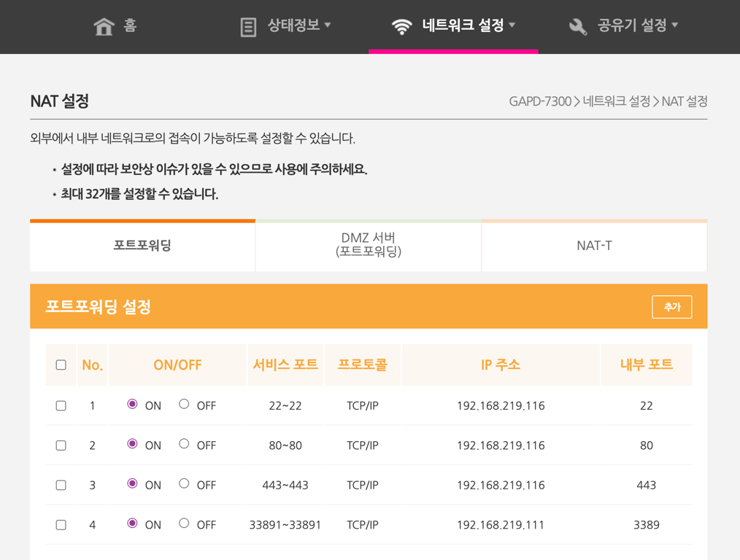Screen dimensions: 740x560
Task: Check the box for rule No. 3
Action: pyautogui.click(x=61, y=485)
